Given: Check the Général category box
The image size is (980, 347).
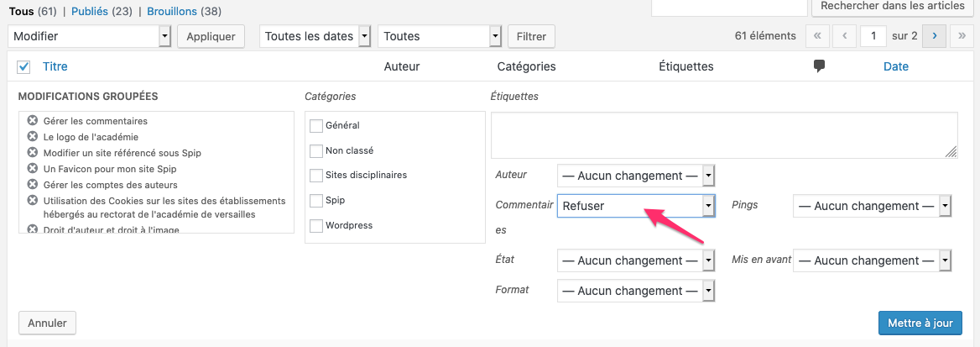Looking at the screenshot, I should (x=316, y=125).
